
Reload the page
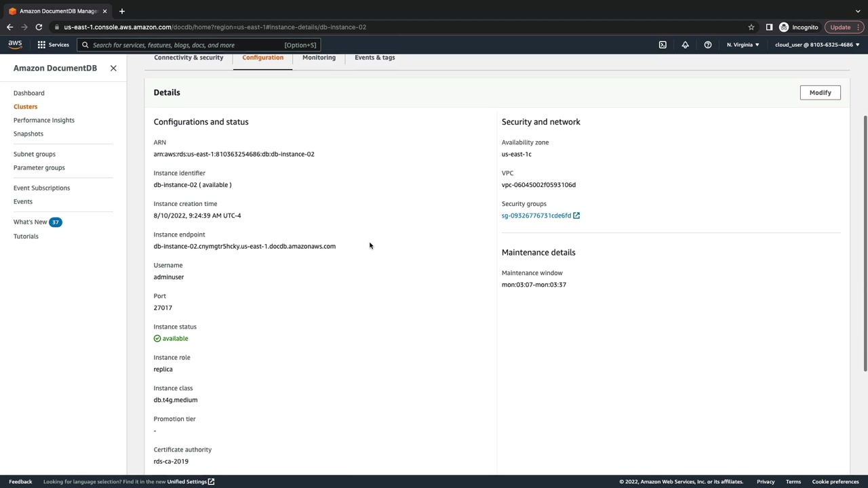tap(39, 27)
